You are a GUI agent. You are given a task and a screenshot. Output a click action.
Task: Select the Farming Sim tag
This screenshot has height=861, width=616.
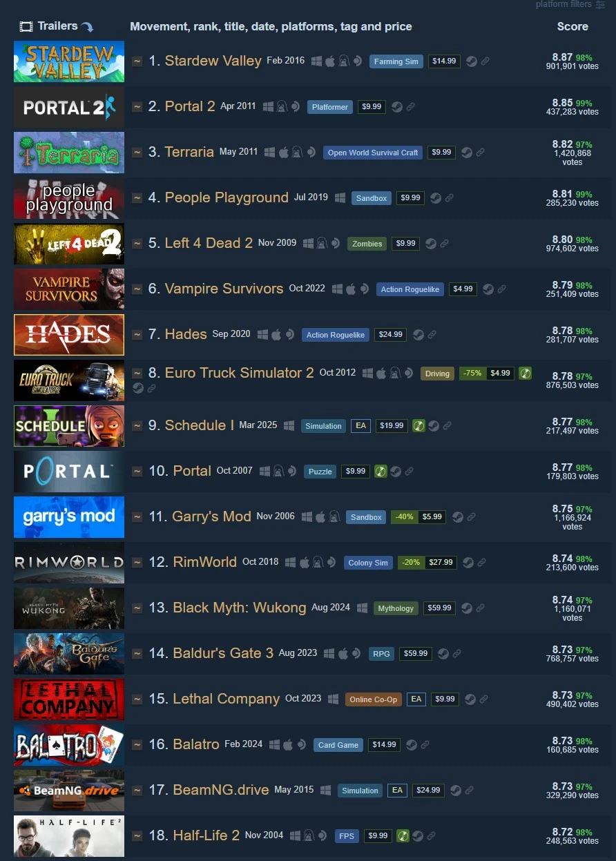[x=396, y=61]
